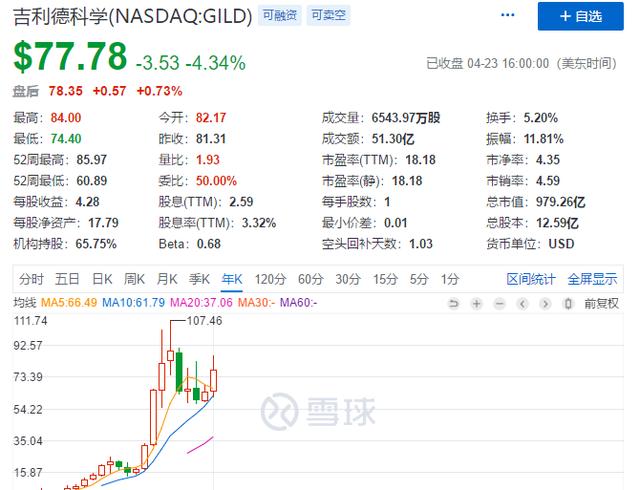The image size is (640, 490).
Task: Click the 最高 value 84.00
Action: (x=66, y=118)
